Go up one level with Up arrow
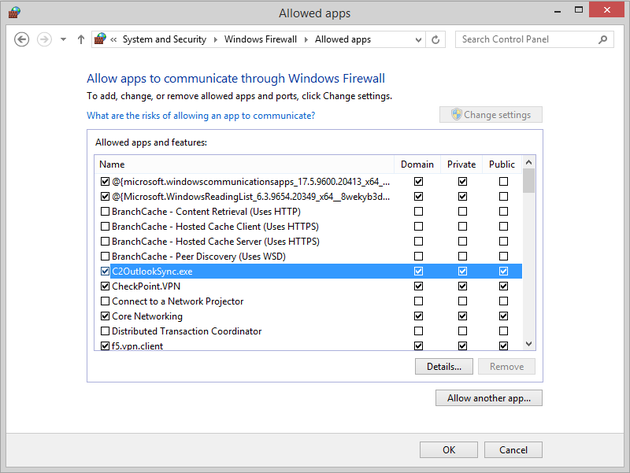Viewport: 630px width, 473px height. coord(81,39)
